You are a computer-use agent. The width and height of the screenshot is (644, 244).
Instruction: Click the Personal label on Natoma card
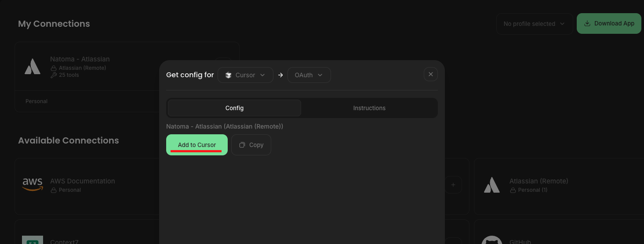(36, 101)
